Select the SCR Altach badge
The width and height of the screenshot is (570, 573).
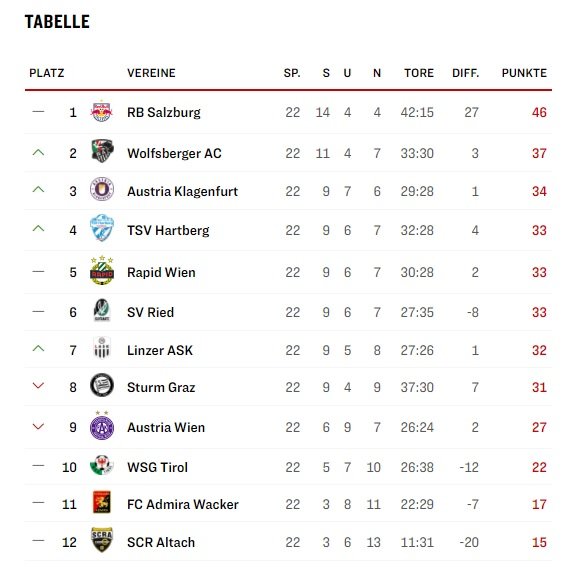click(x=102, y=540)
